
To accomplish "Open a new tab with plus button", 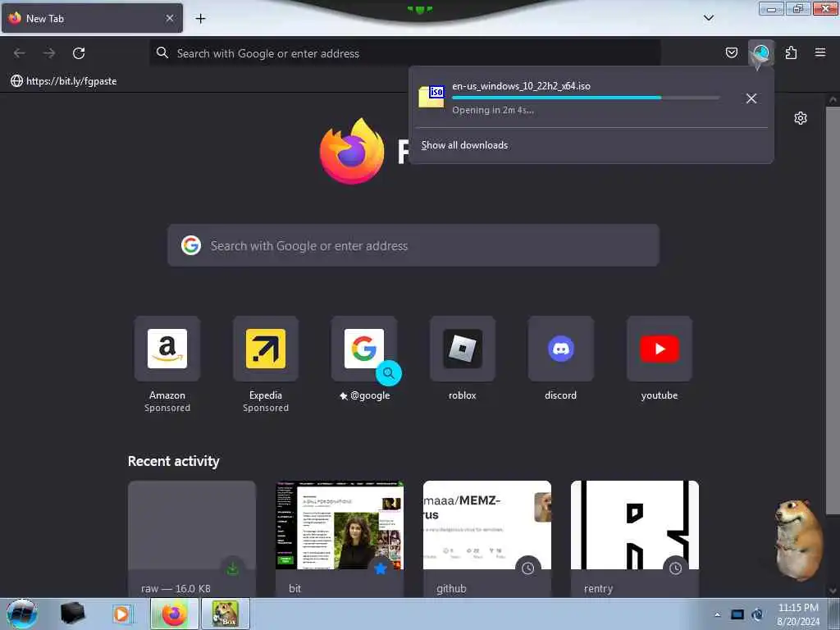I will 200,19.
